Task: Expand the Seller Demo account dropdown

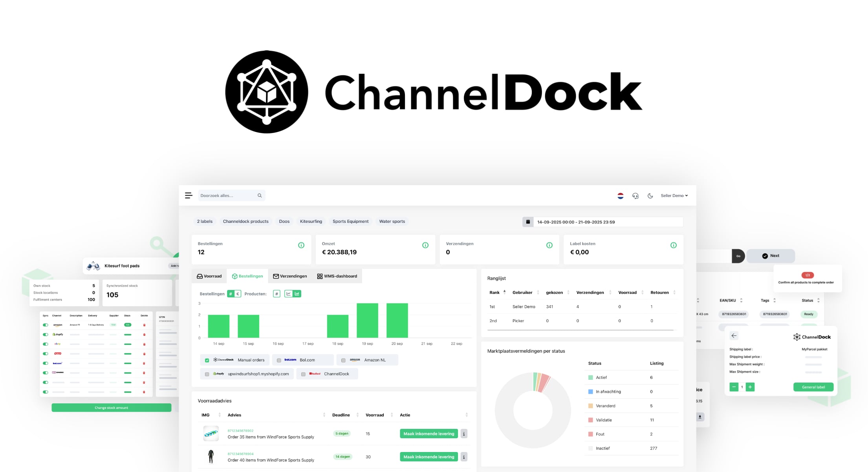Action: click(x=674, y=195)
